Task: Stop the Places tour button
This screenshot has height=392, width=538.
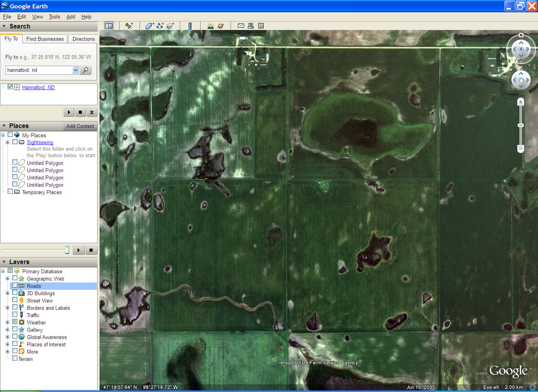Action: [91, 250]
